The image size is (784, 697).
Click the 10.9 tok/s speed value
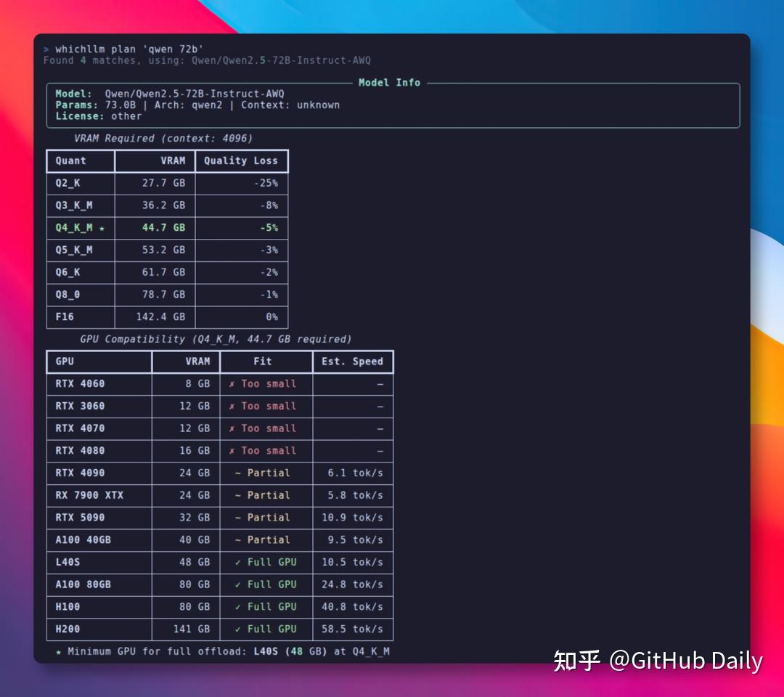tap(353, 518)
